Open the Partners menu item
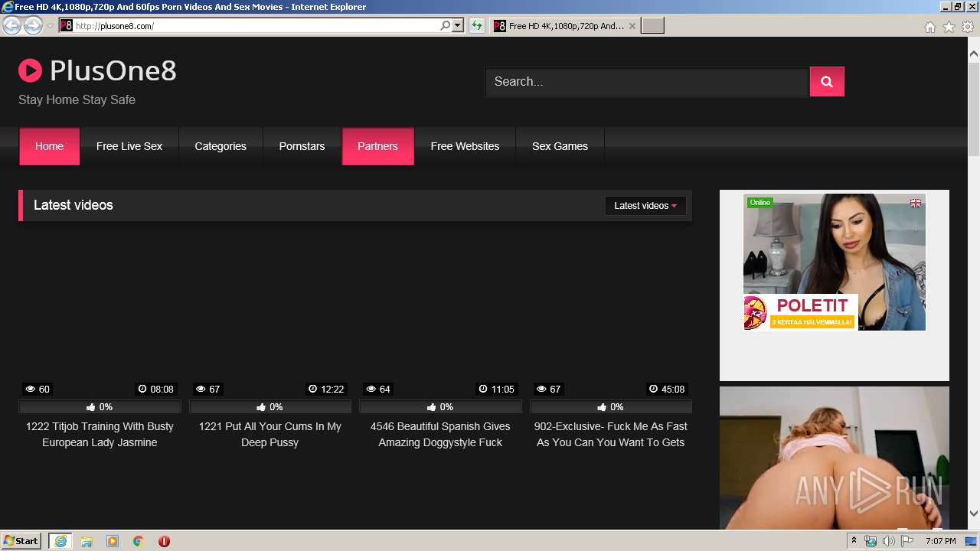This screenshot has width=980, height=551. coord(377,146)
